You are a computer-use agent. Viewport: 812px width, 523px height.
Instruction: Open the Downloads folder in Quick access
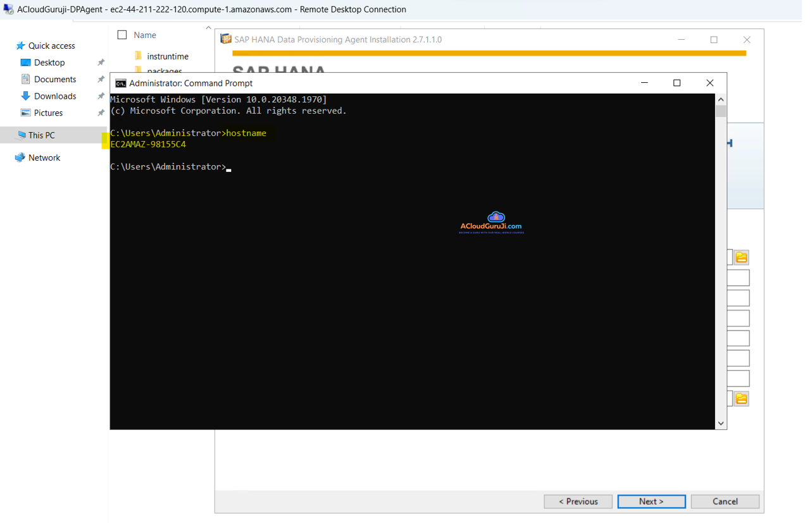pyautogui.click(x=54, y=96)
